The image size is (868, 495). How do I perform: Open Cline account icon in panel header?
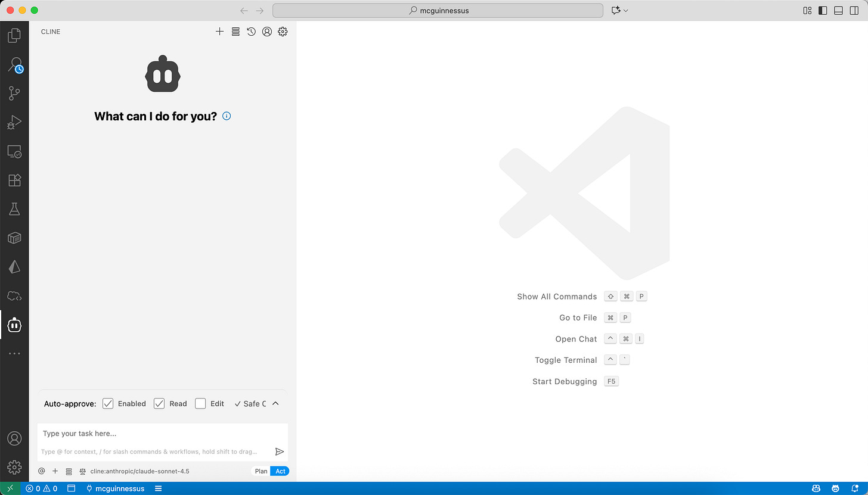pos(267,32)
